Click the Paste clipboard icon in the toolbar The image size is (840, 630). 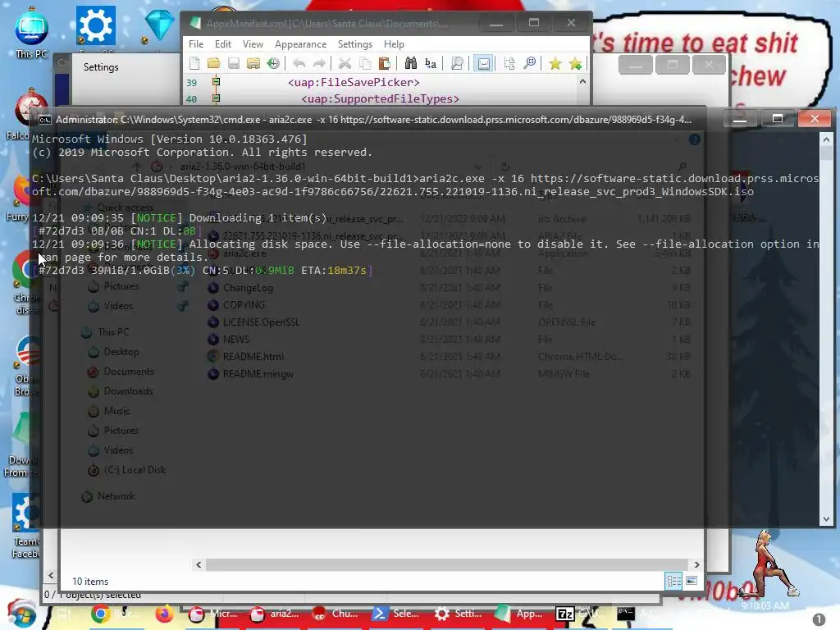(x=384, y=64)
